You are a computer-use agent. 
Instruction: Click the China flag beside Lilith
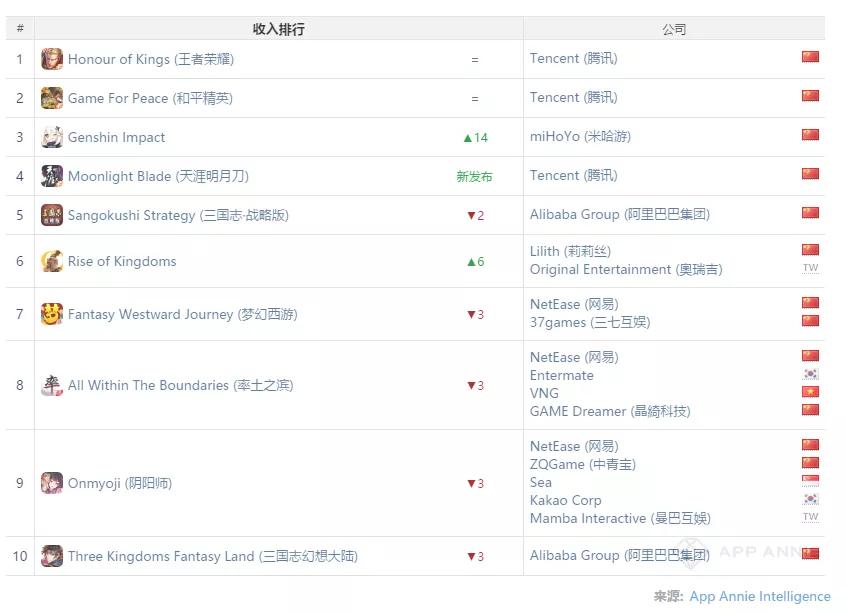click(x=810, y=249)
